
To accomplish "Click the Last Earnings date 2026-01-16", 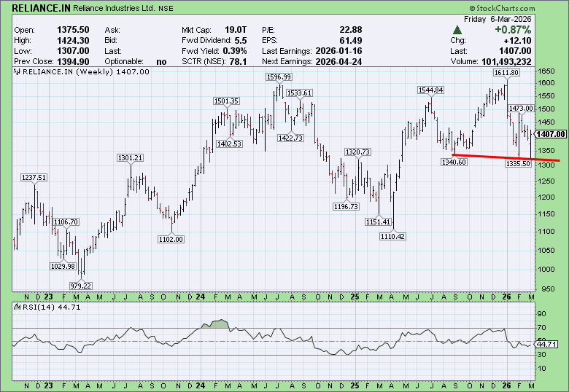I will 339,51.
